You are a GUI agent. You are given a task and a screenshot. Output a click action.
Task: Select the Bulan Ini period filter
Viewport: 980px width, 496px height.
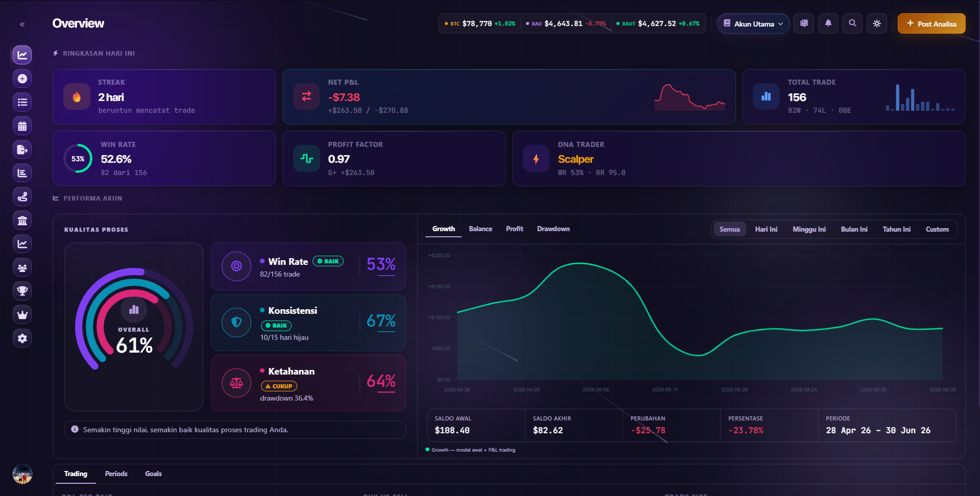click(854, 229)
